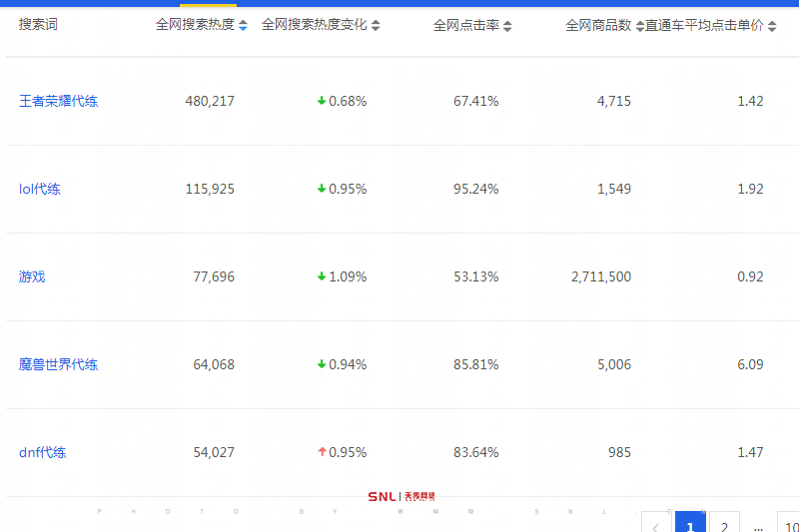The width and height of the screenshot is (799, 532).
Task: Click dnf代练 row's 0.95% rising change
Action: pyautogui.click(x=342, y=452)
